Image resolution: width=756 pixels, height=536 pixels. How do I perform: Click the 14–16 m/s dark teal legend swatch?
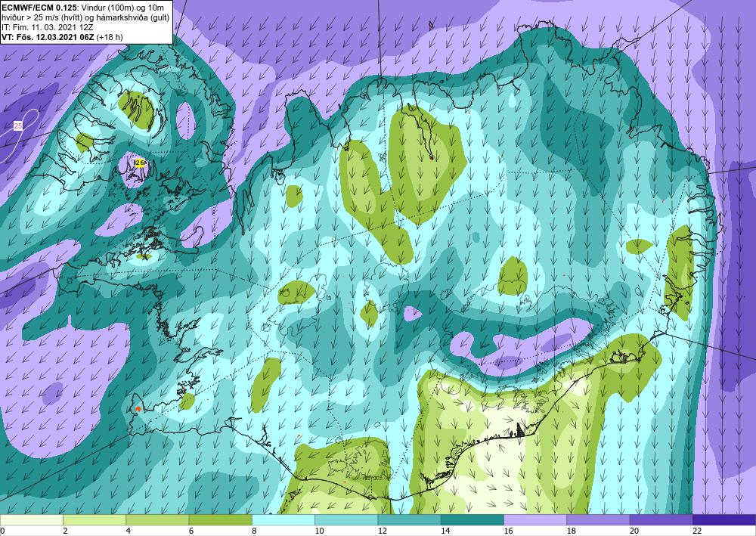coord(472,520)
